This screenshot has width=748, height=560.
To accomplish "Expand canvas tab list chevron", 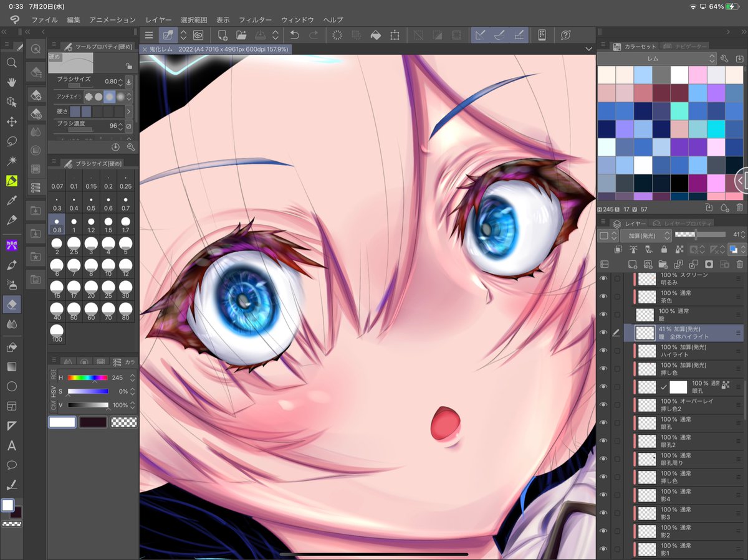I will click(589, 49).
